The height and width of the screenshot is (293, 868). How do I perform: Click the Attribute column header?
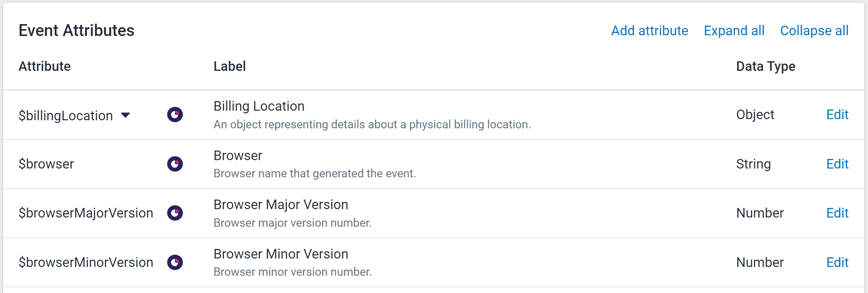pos(45,66)
